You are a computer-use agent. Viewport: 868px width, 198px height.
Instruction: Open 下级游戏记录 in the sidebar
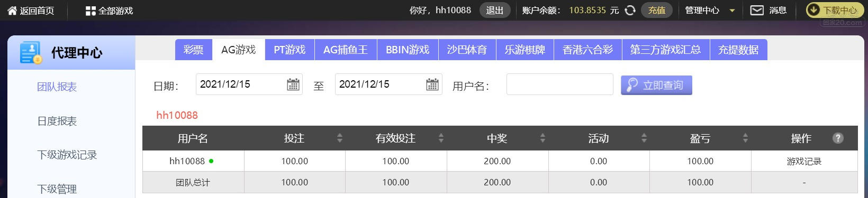67,155
